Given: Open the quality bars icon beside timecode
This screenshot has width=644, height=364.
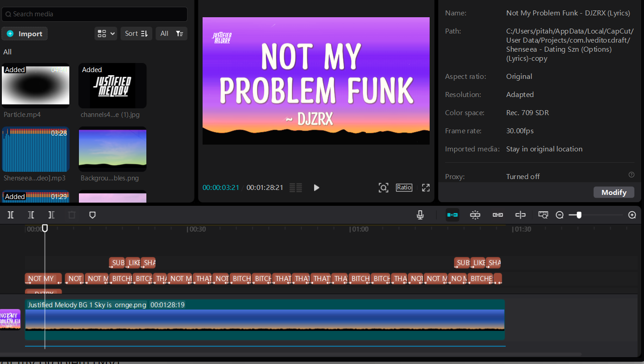Looking at the screenshot, I should 296,187.
